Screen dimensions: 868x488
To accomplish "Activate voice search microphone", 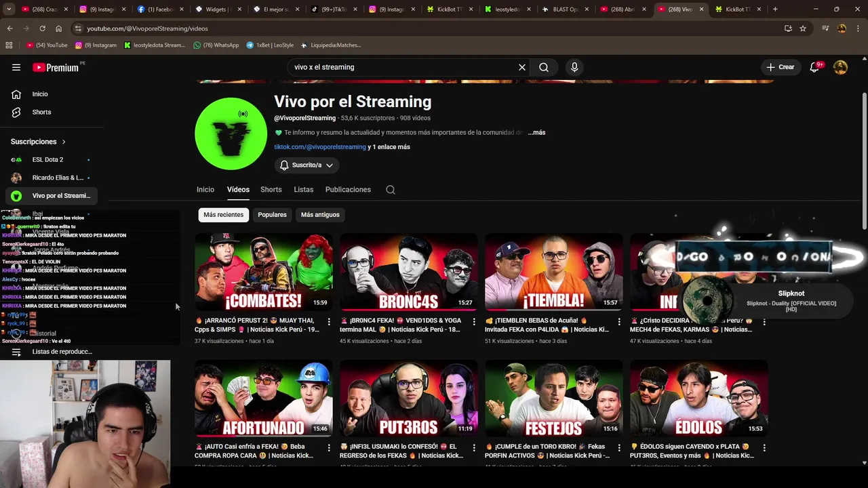I will click(574, 67).
